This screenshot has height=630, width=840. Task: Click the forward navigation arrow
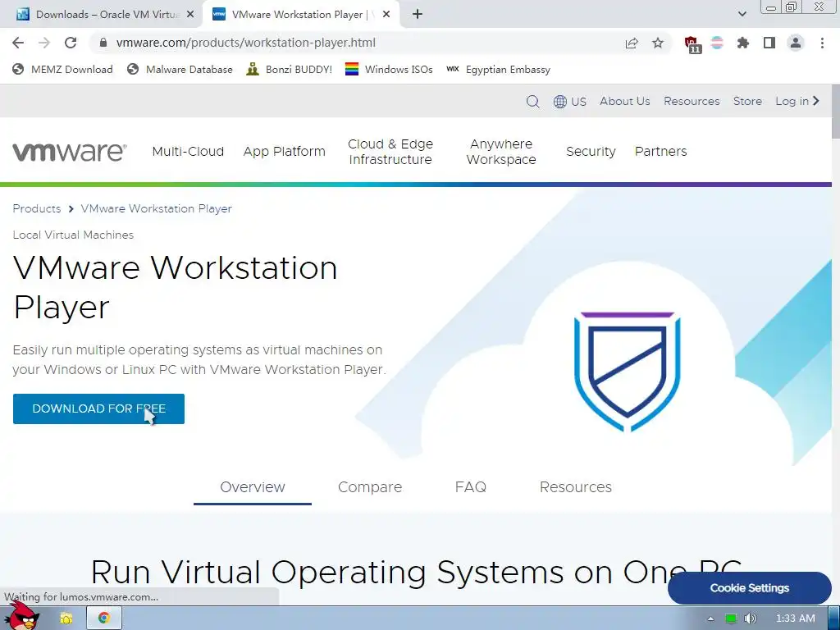point(44,43)
